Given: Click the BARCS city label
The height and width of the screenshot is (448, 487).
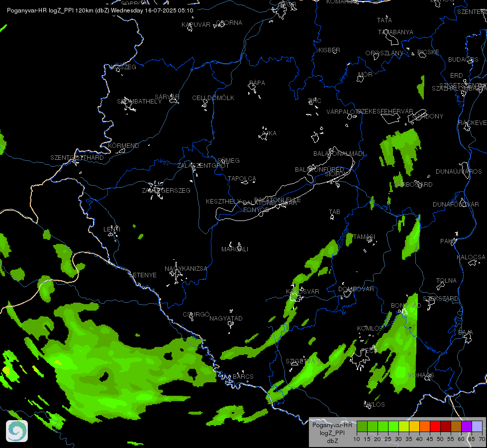Looking at the screenshot, I should tap(243, 377).
